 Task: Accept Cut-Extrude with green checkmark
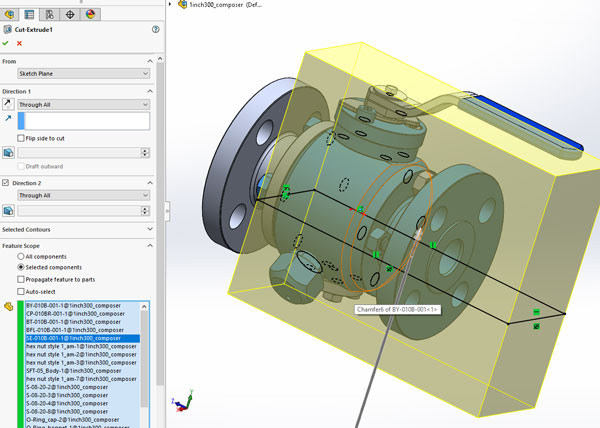[x=7, y=43]
